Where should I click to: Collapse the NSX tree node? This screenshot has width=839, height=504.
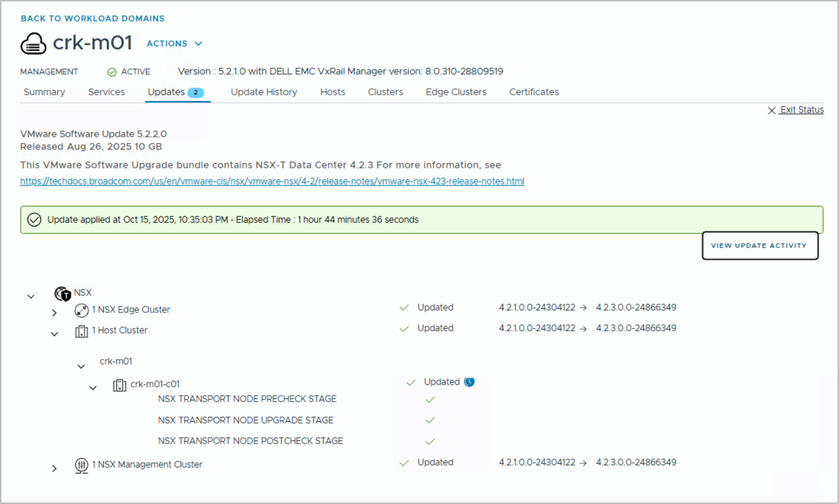click(x=31, y=296)
